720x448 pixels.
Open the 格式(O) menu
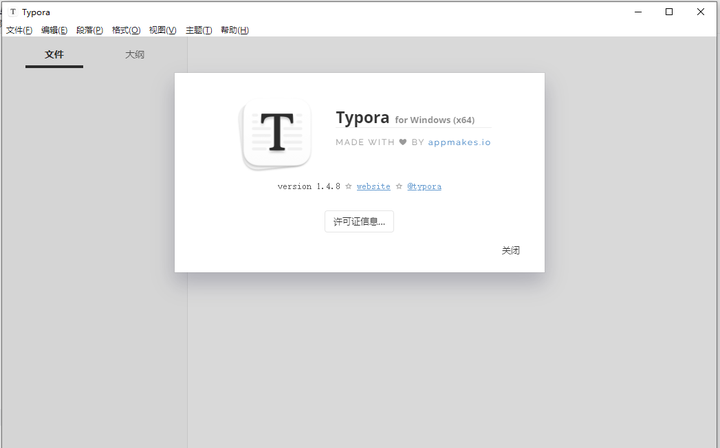point(127,30)
